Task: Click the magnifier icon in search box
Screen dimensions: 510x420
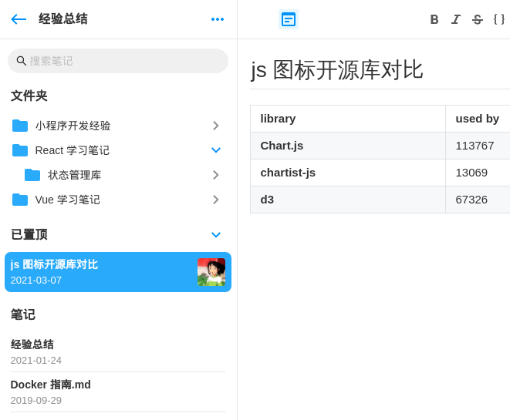Action: tap(21, 61)
